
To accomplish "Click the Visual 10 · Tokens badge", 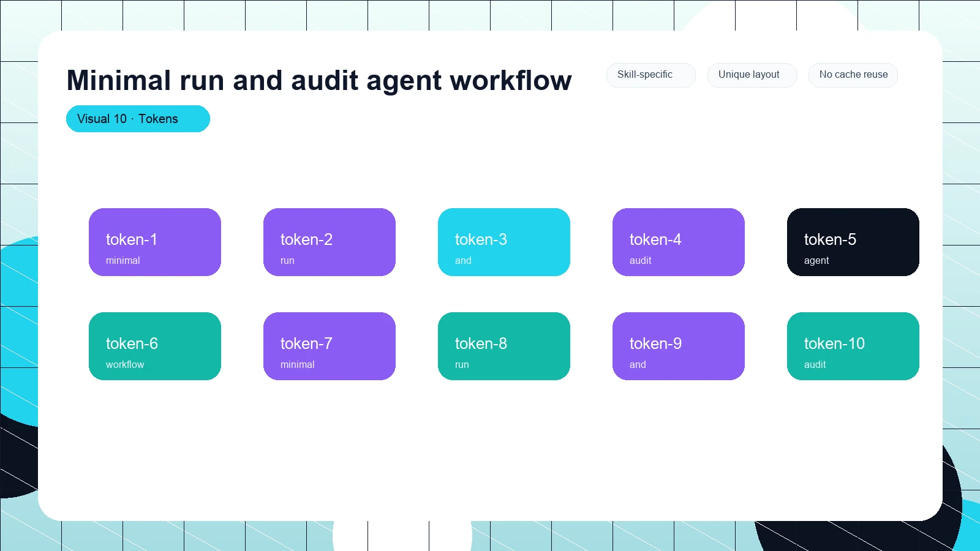I will (138, 119).
